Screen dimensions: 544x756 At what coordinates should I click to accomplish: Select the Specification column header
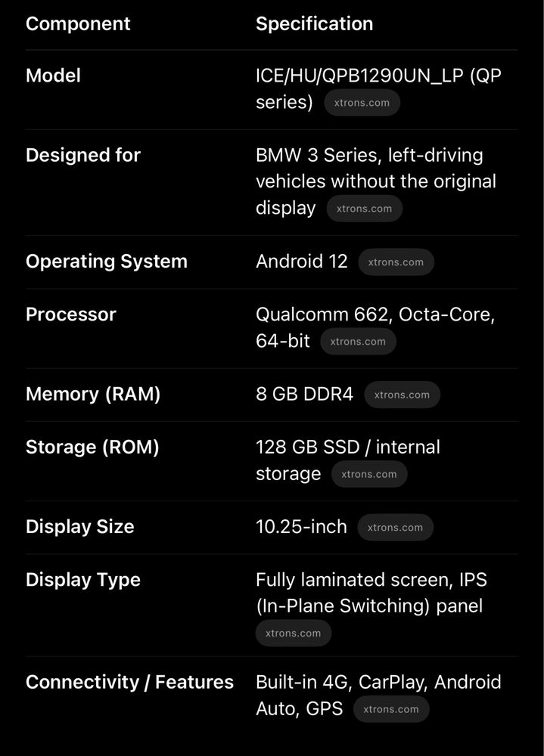[x=314, y=23]
